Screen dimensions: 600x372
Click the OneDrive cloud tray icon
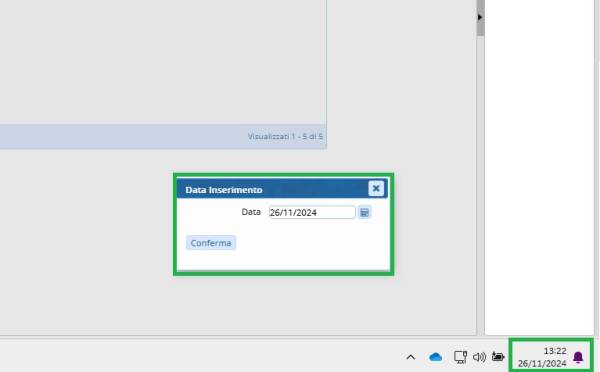(435, 357)
